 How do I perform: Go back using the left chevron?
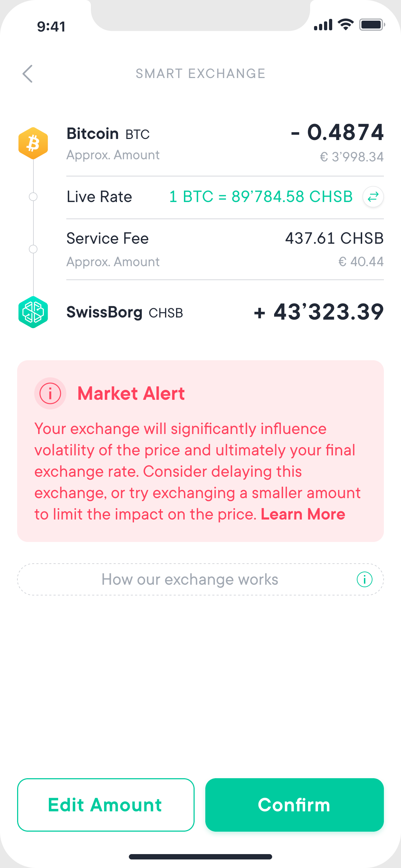[x=27, y=74]
